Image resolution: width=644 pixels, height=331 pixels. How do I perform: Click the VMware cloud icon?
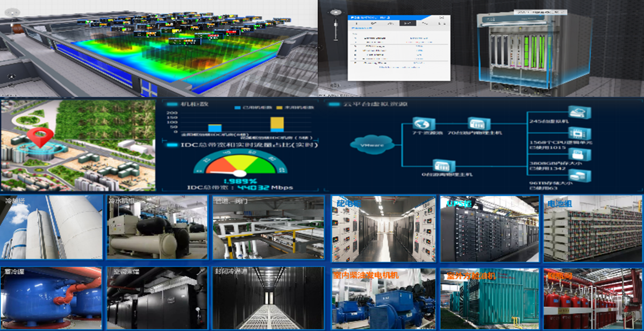[x=371, y=144]
